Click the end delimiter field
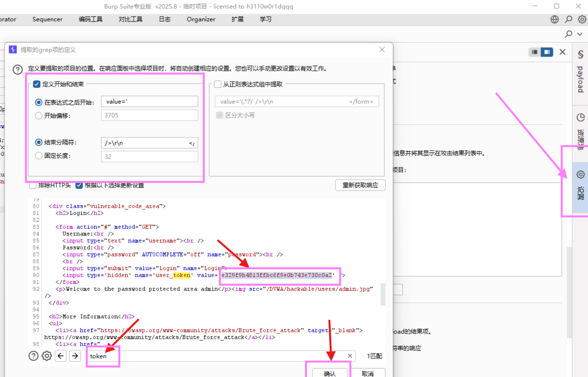Image resolution: width=588 pixels, height=377 pixels. click(x=150, y=143)
